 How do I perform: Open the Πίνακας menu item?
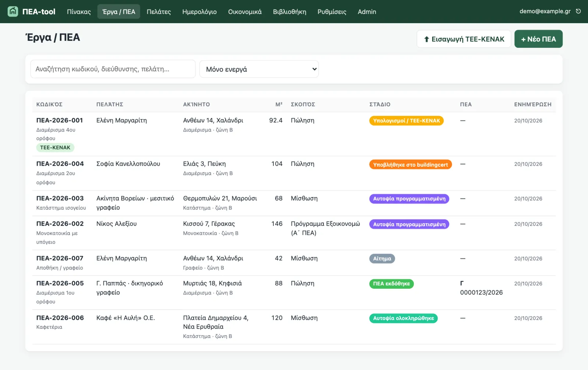79,12
